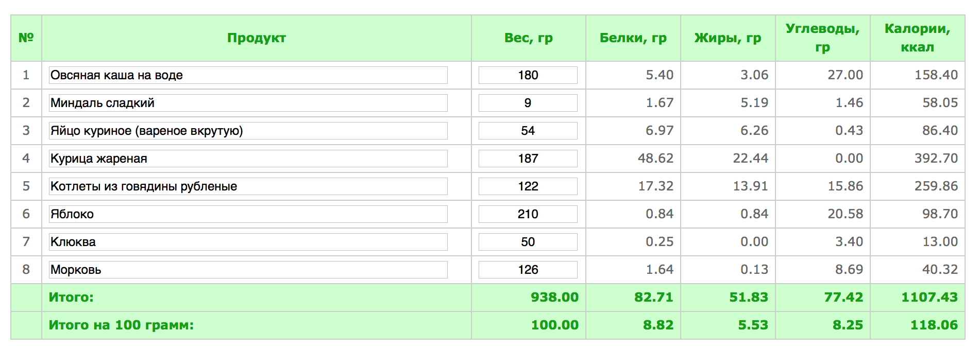This screenshot has height=349, width=980.
Task: Click the weight input with value 9
Action: pyautogui.click(x=528, y=103)
